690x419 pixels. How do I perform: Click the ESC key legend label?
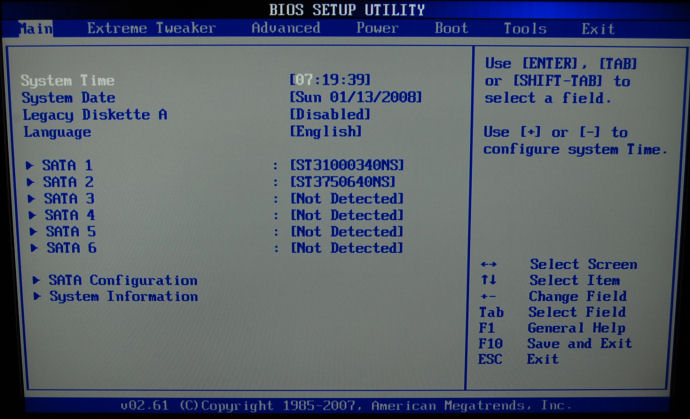(x=490, y=359)
